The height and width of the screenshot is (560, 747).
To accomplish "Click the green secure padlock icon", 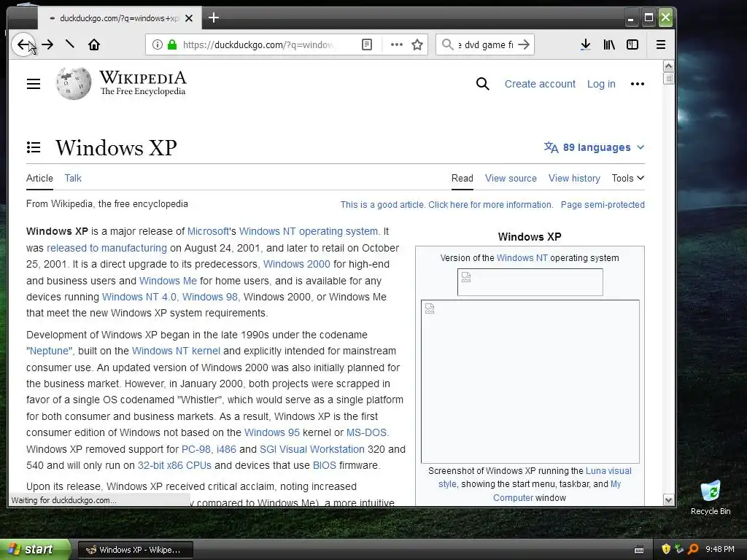I will [172, 44].
